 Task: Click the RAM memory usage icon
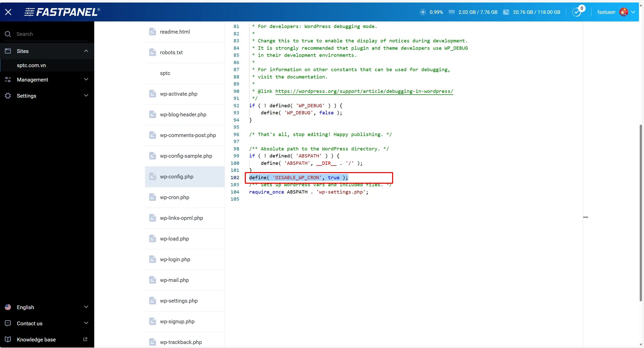coord(451,12)
